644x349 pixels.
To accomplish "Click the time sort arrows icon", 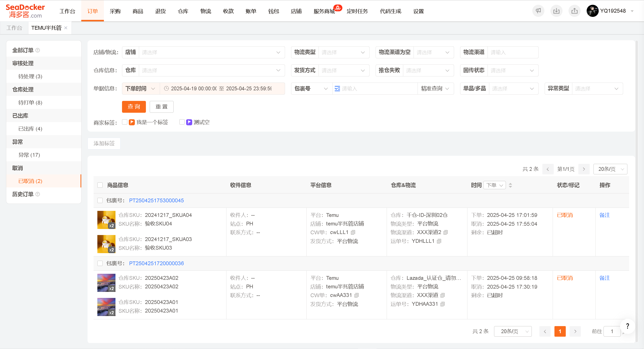I will [510, 185].
